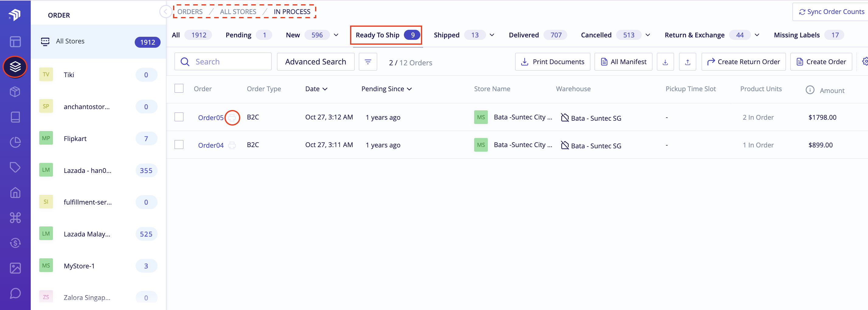
Task: Switch to the Missing Labels tab
Action: [x=809, y=35]
